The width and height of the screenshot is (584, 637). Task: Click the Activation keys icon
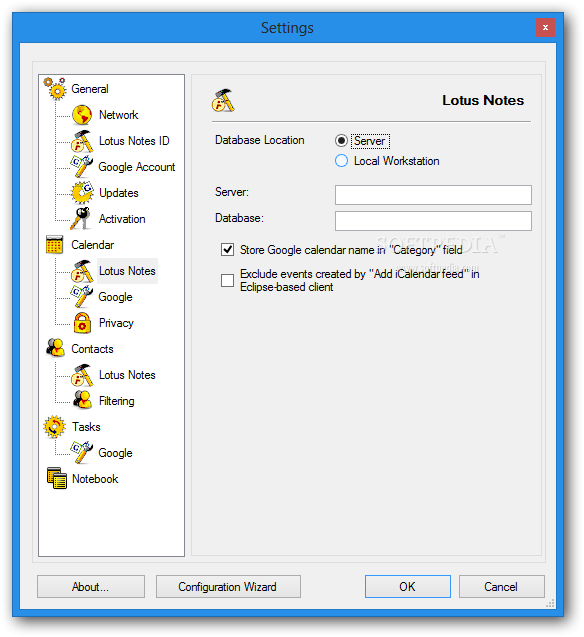pyautogui.click(x=81, y=219)
